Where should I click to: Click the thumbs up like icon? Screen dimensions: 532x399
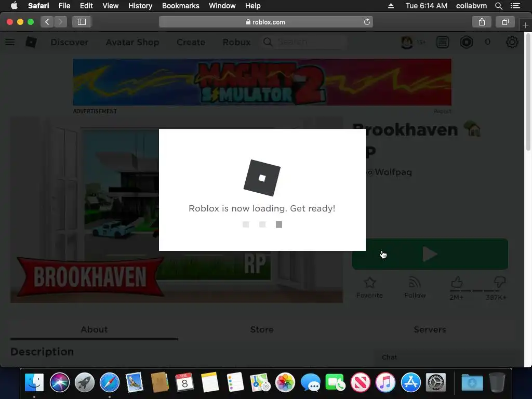457,282
